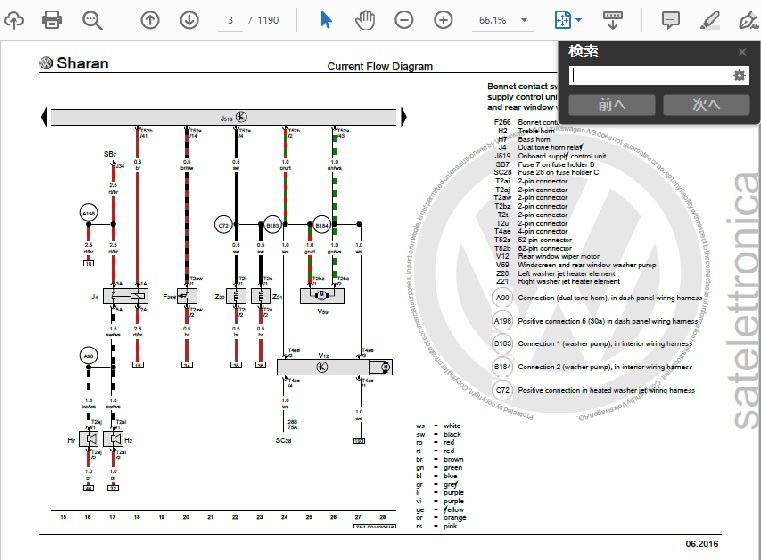Click the 'black' colour code text
The image size is (761, 560).
452,434
